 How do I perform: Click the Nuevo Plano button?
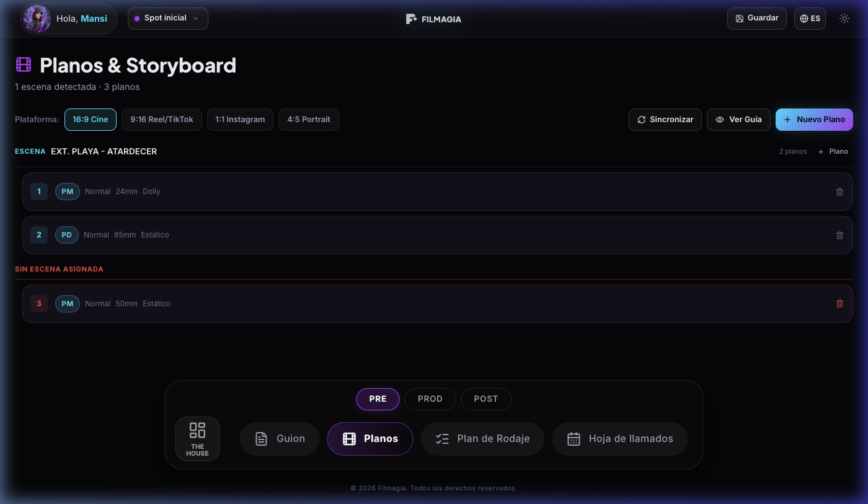(814, 119)
